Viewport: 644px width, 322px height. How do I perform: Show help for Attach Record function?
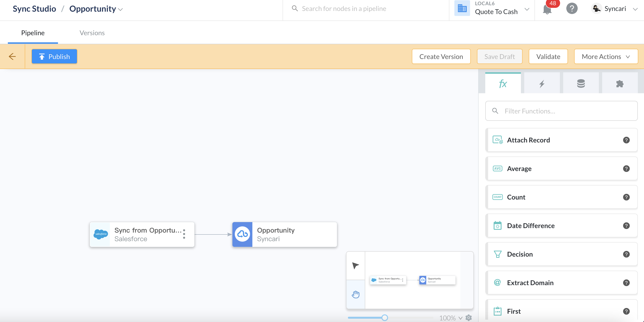coord(626,140)
